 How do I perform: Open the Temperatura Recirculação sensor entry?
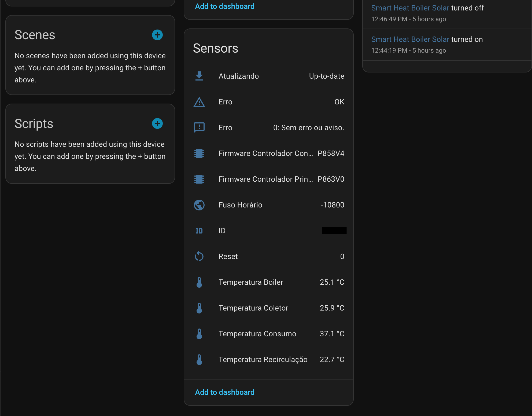pos(268,359)
